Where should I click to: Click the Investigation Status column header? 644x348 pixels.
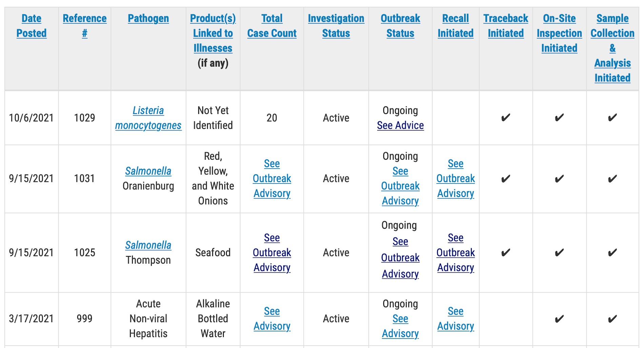[336, 26]
